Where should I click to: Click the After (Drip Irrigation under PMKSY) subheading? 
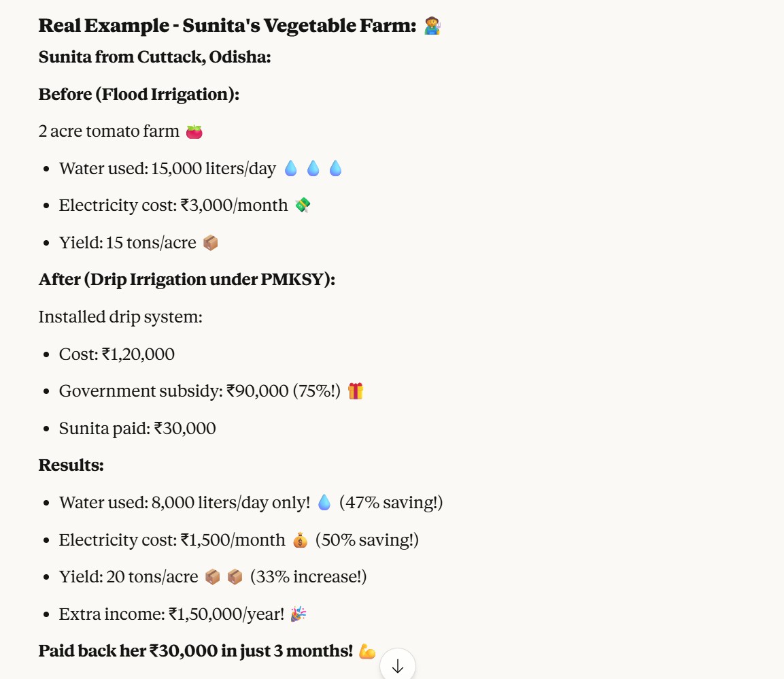(x=186, y=280)
